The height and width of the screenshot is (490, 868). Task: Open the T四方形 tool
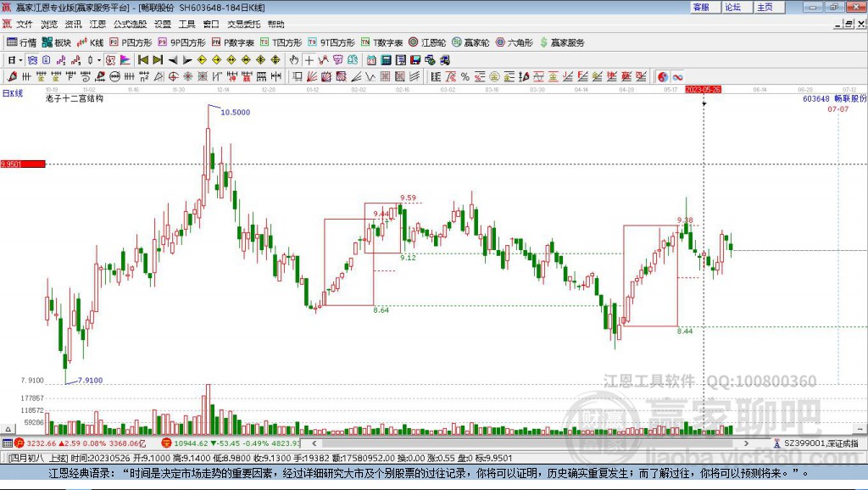pyautogui.click(x=281, y=42)
